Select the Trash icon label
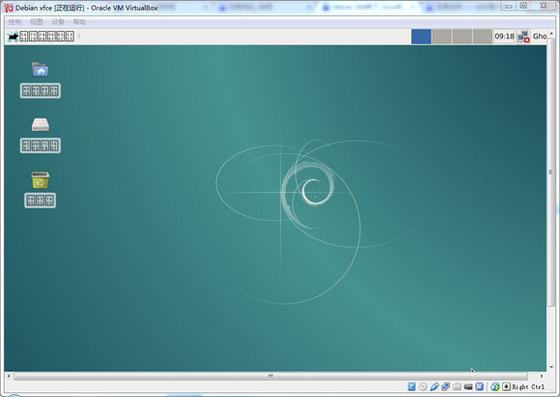 [x=40, y=201]
